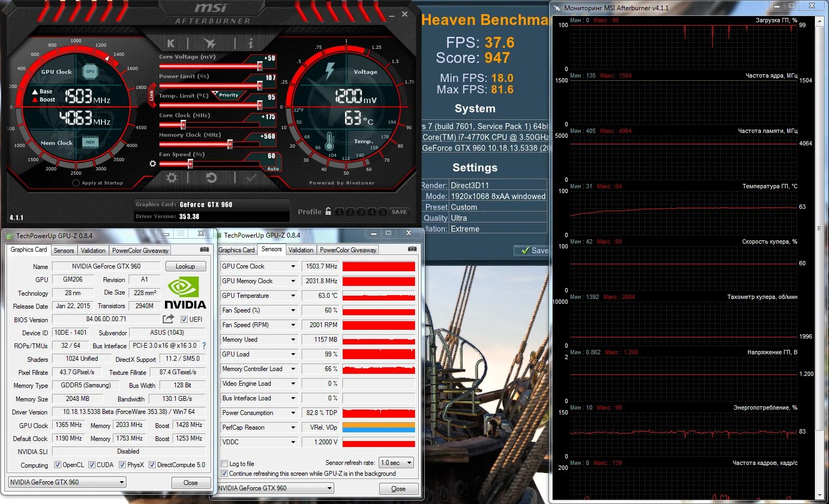The width and height of the screenshot is (829, 504).
Task: Click the GPU chip icon in clock gauge
Action: tap(90, 71)
